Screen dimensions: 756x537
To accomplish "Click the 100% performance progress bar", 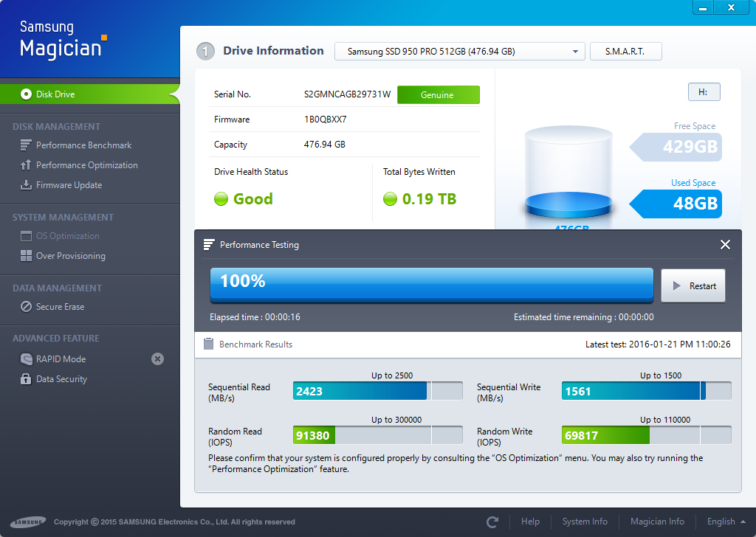I will tap(431, 285).
